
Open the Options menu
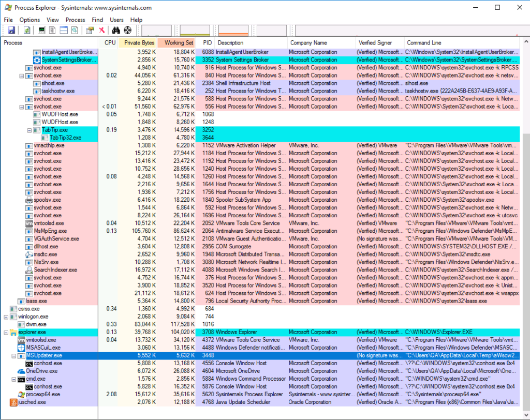pos(30,20)
